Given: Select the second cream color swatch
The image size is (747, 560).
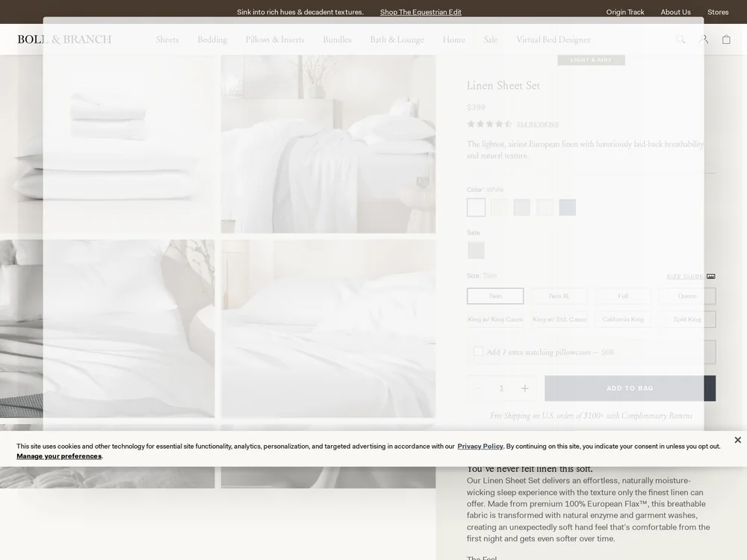Looking at the screenshot, I should pos(499,208).
